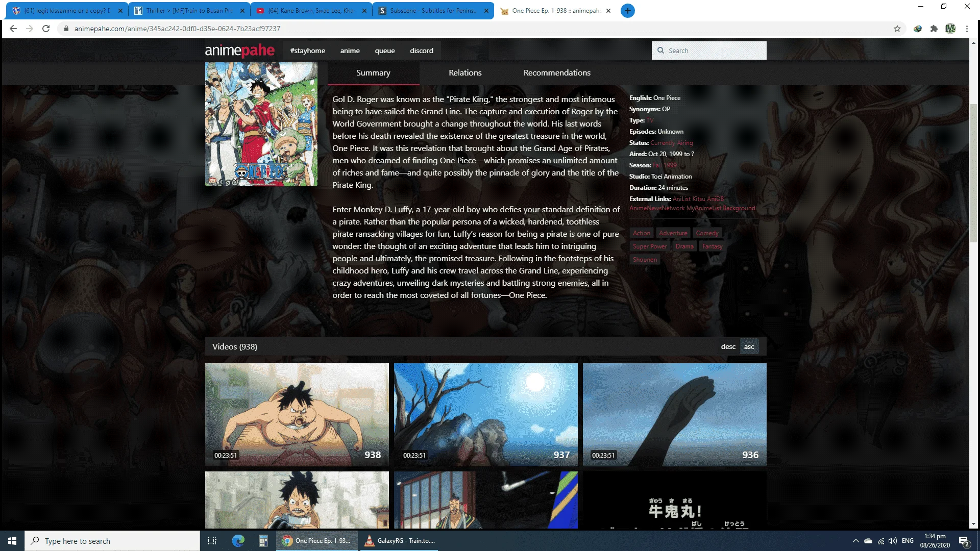Viewport: 980px width, 551px height.
Task: Open the Calculator taskbar icon
Action: pyautogui.click(x=263, y=541)
